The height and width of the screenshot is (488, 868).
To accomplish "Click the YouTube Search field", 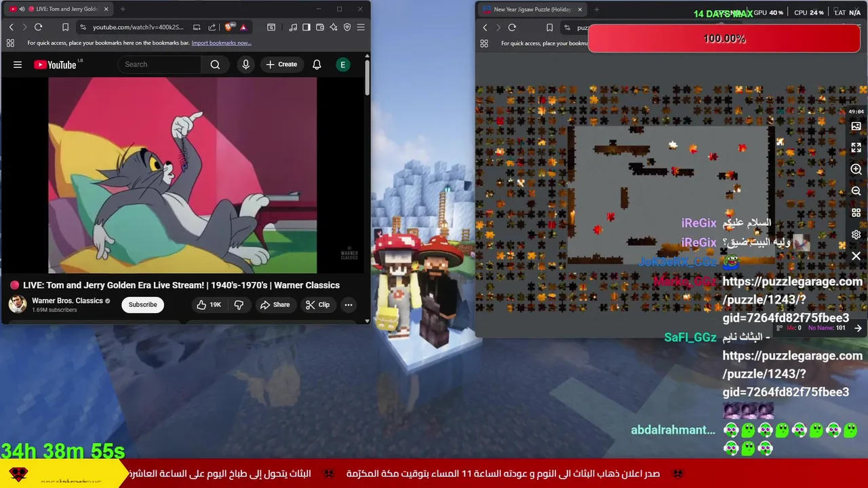I will pos(159,64).
